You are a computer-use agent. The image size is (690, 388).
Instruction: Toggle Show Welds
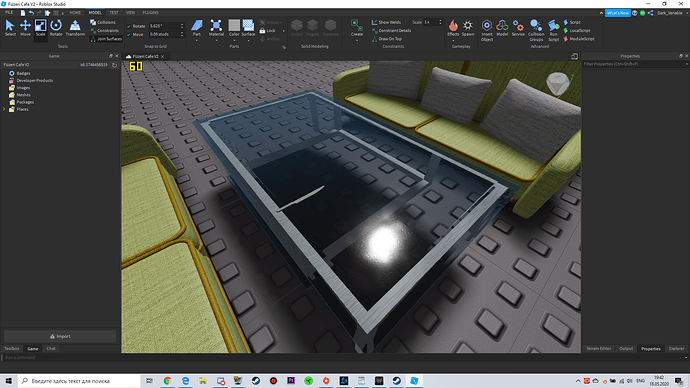click(x=386, y=22)
